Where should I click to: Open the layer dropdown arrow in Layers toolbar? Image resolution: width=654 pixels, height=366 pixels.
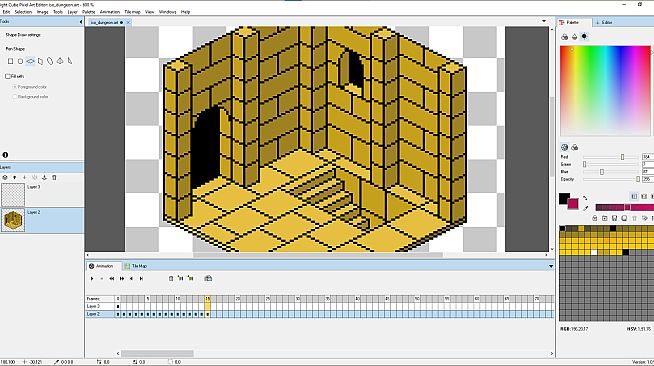pos(15,178)
